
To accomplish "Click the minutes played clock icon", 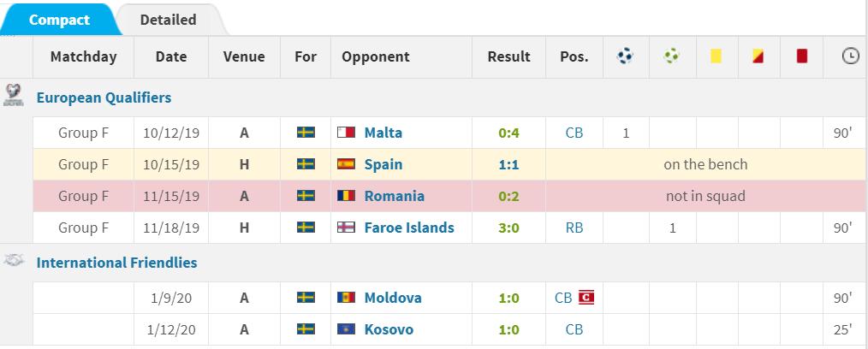I will (x=850, y=56).
